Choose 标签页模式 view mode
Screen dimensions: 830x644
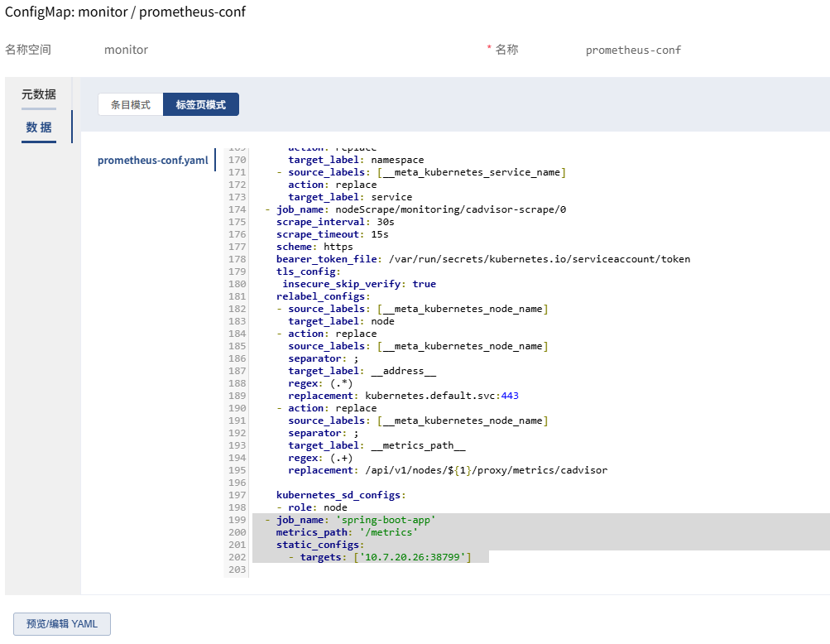coord(200,104)
